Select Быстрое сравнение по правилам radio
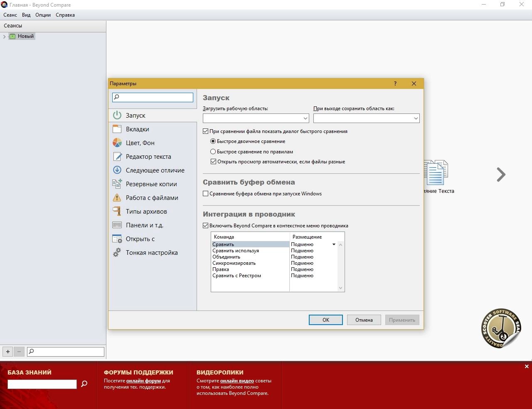Viewport: 532px width, 409px height. [213, 152]
